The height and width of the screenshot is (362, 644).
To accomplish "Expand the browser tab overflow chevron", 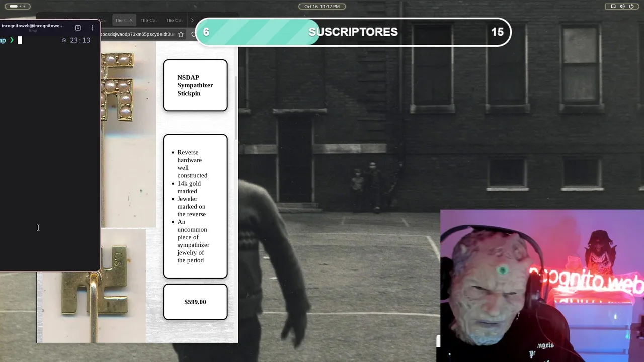I will point(192,20).
